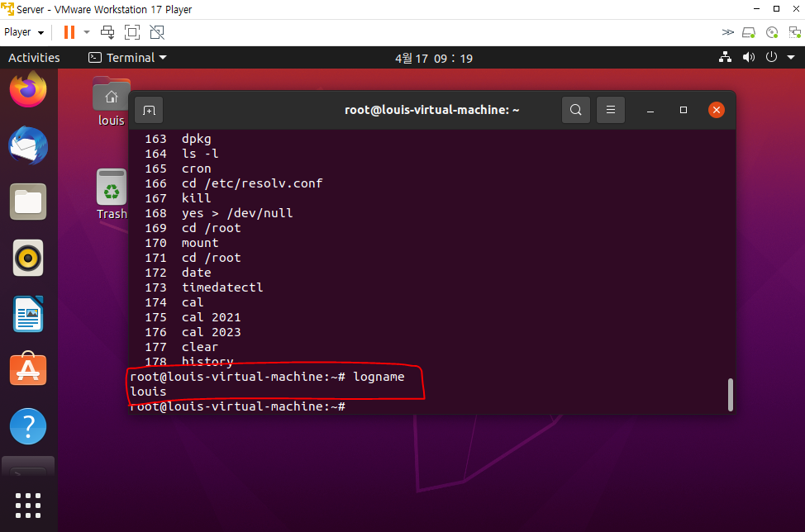This screenshot has height=532, width=805.
Task: Open the Help icon in the dock
Action: (28, 425)
